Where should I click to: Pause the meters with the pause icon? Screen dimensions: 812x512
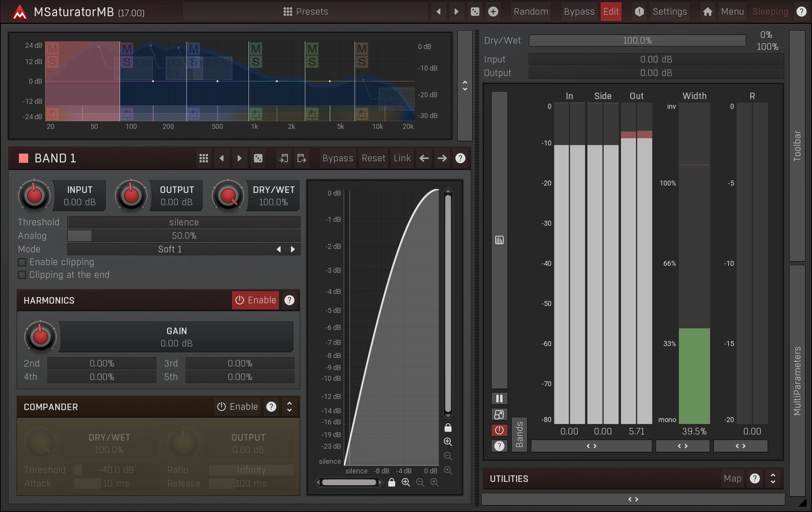(x=499, y=399)
